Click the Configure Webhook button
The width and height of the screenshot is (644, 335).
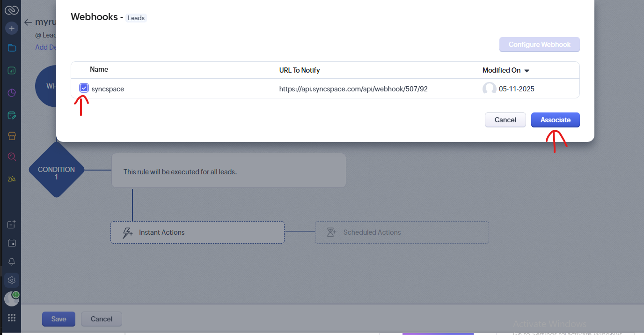point(539,45)
